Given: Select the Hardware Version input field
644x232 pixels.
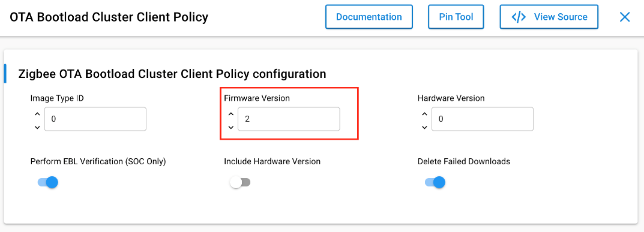Looking at the screenshot, I should click(x=483, y=119).
